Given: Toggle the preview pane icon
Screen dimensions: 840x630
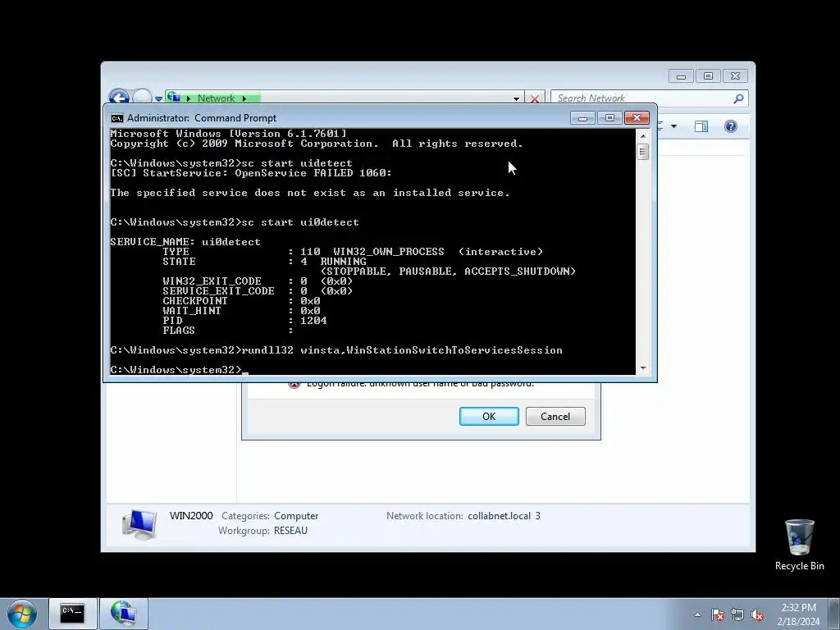Looking at the screenshot, I should click(701, 126).
